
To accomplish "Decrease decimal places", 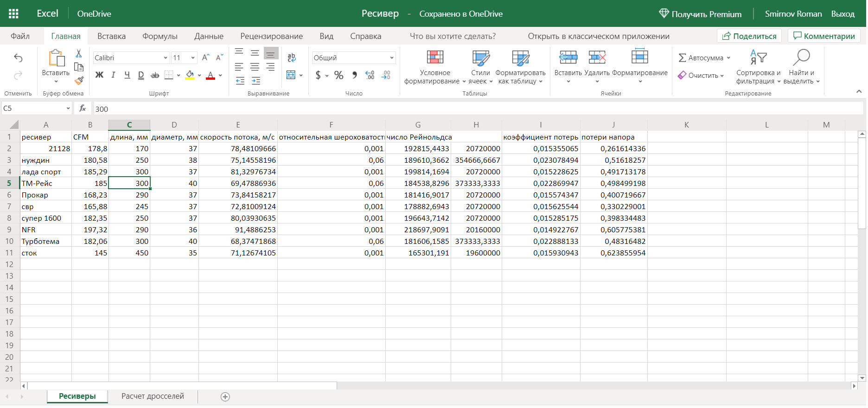I will click(386, 75).
